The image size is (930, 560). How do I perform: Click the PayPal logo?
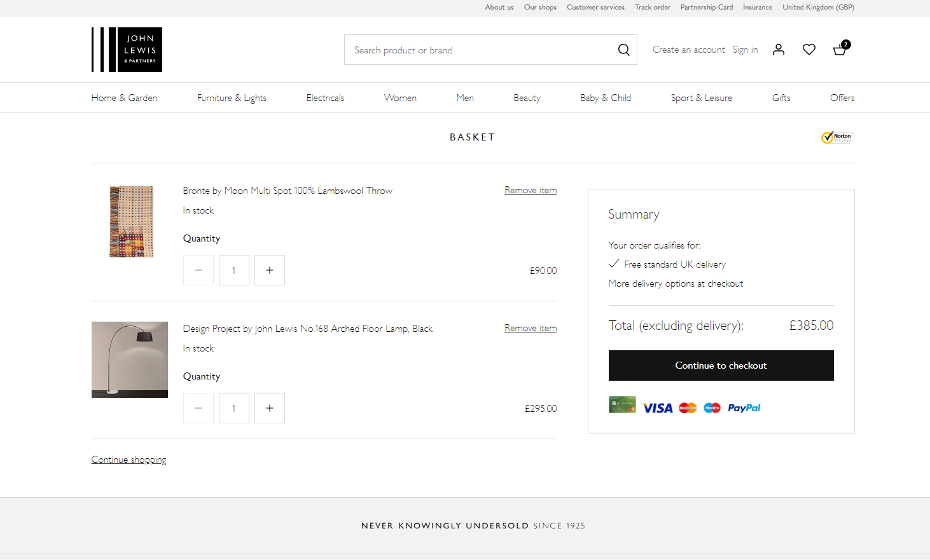(x=744, y=408)
